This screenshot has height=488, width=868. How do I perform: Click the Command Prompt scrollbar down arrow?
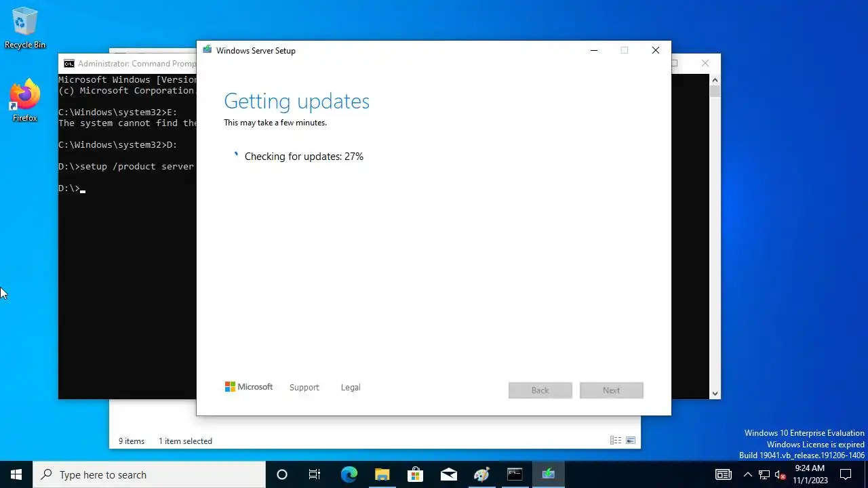tap(715, 393)
